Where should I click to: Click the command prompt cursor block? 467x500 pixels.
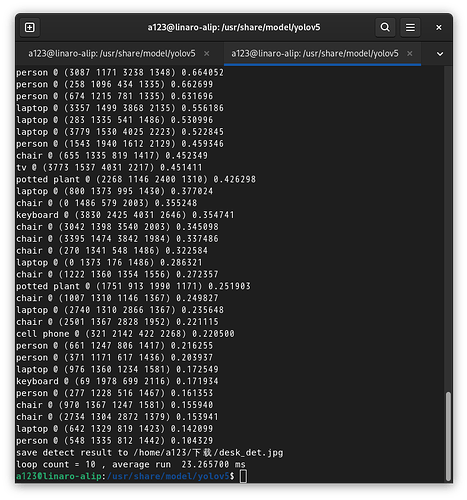[243, 476]
